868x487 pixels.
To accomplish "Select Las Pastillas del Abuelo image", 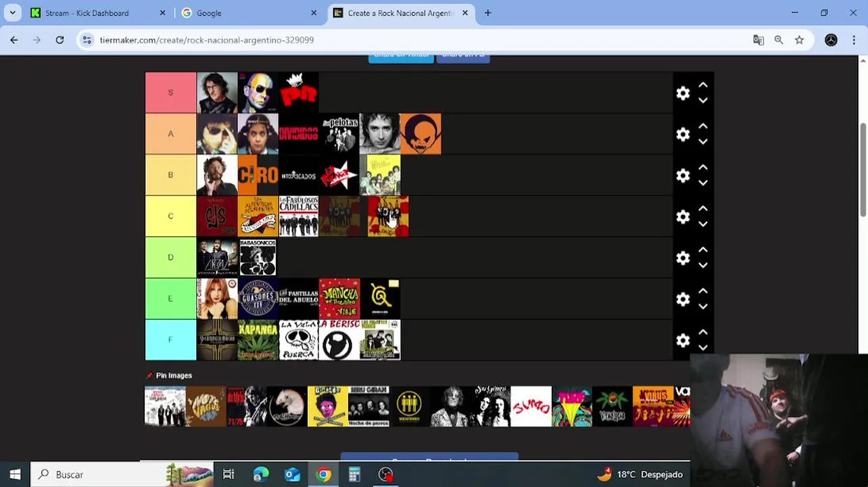I will coord(298,299).
